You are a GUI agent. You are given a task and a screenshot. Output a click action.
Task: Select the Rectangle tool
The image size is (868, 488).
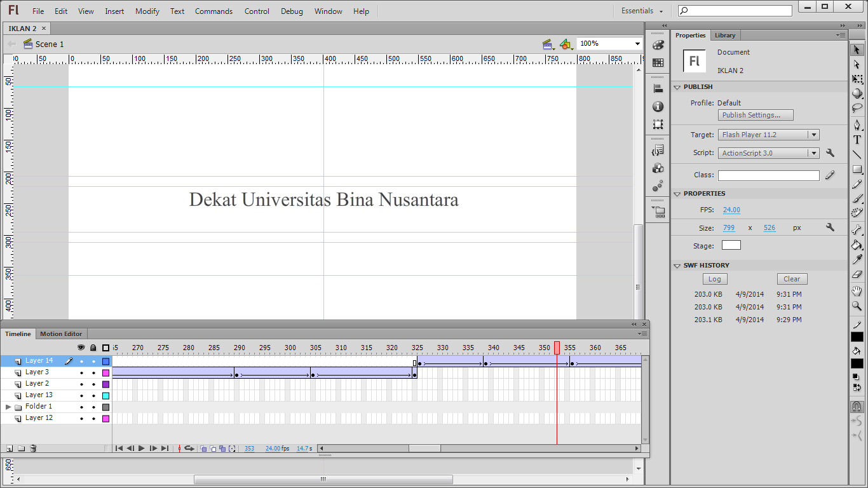[857, 170]
